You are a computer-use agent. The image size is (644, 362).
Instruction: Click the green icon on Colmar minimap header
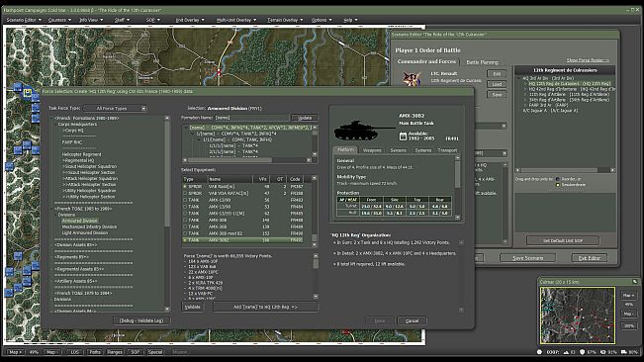[634, 282]
